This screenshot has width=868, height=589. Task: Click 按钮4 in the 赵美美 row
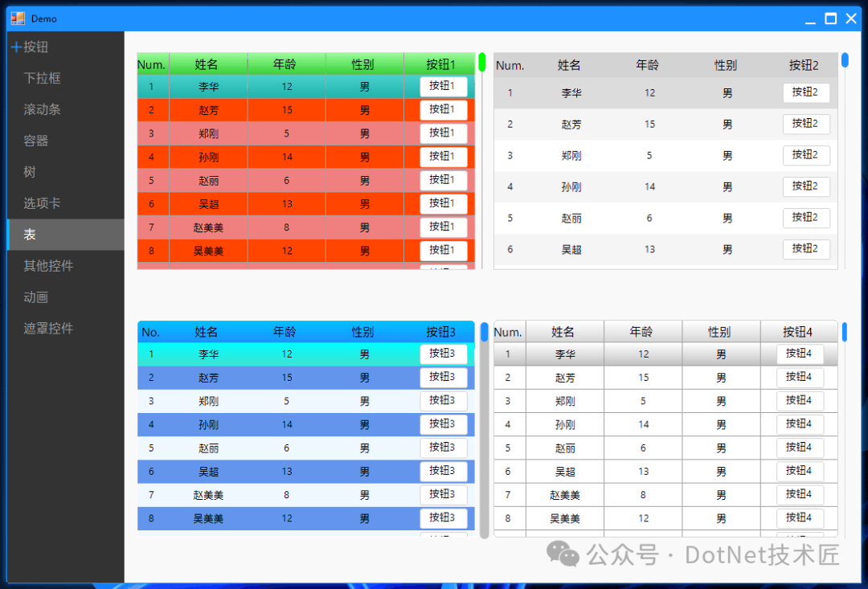tap(799, 494)
